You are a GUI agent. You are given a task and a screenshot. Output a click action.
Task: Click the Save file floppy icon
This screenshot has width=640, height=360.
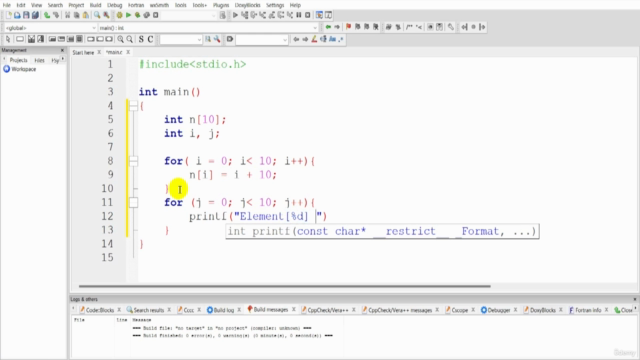[x=26, y=15]
